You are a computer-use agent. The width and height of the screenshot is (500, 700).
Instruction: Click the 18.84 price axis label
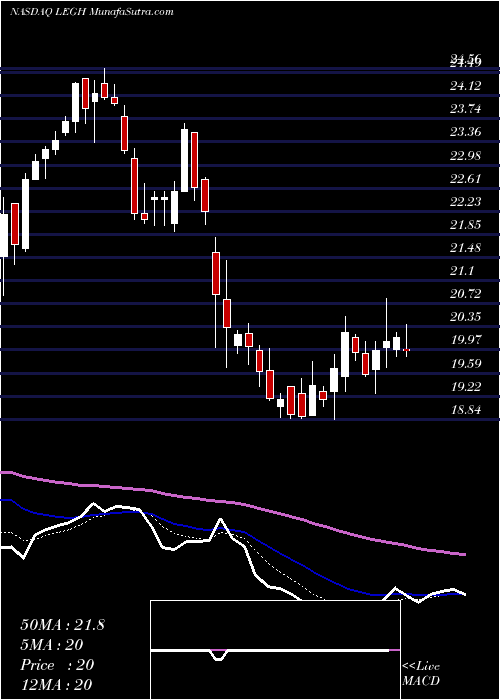pyautogui.click(x=466, y=409)
